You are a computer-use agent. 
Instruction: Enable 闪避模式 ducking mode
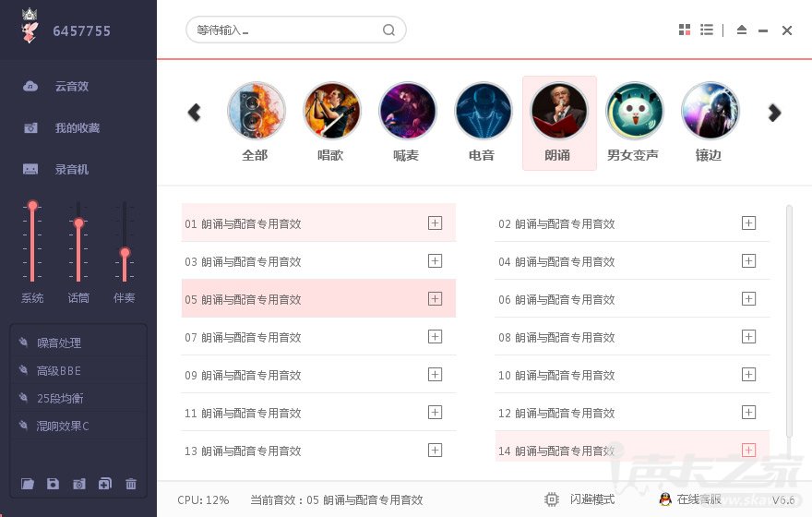[x=579, y=499]
